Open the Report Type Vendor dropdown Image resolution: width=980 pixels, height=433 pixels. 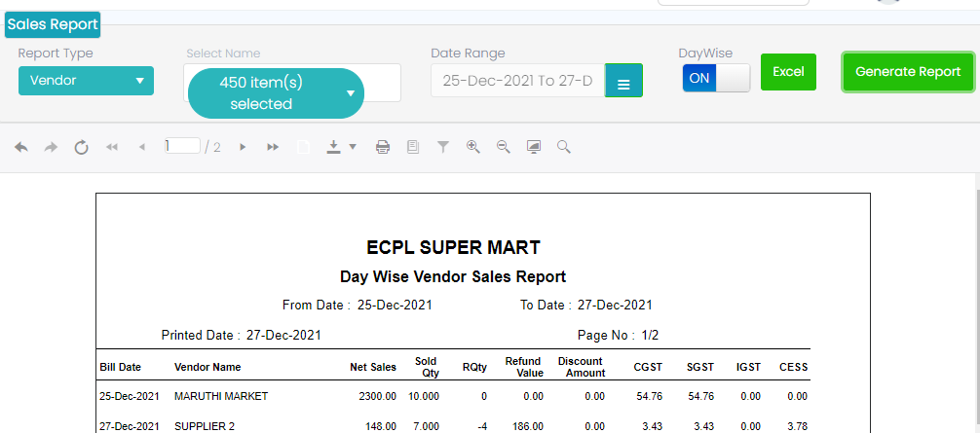pos(86,81)
